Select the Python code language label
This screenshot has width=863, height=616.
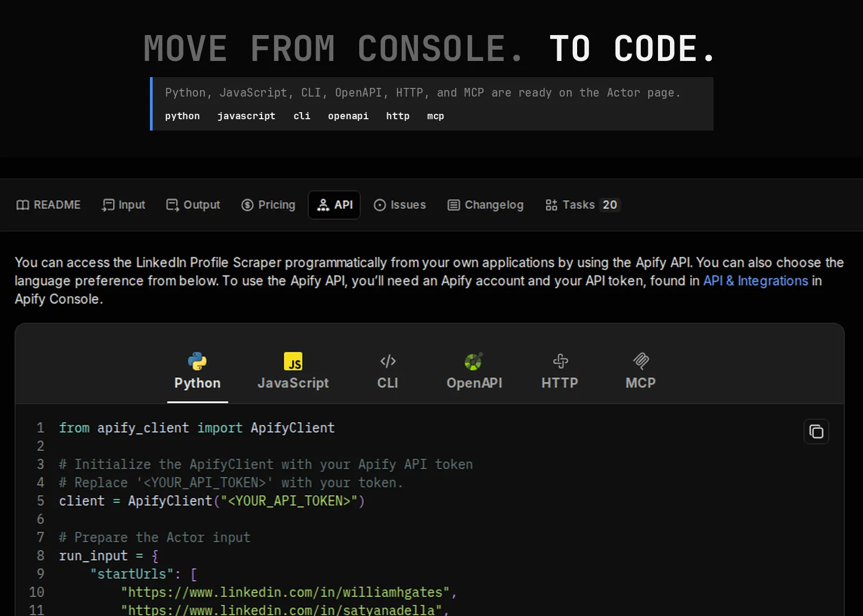click(x=197, y=383)
